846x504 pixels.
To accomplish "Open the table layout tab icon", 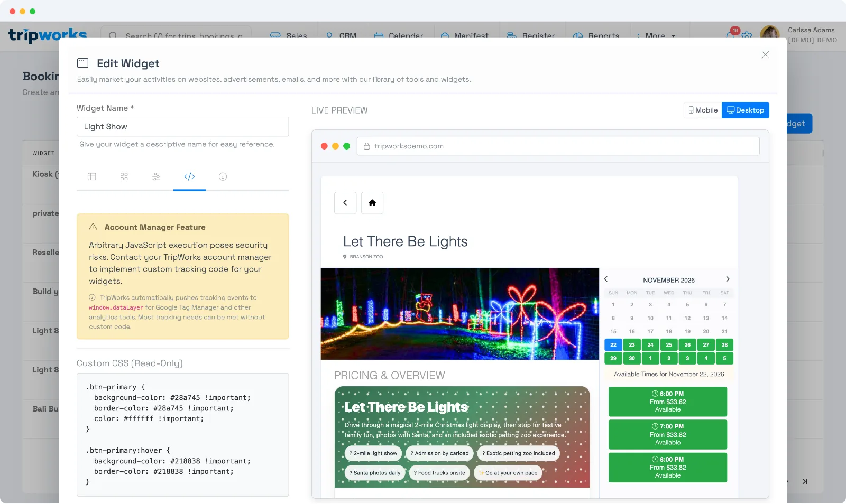I will coord(92,176).
